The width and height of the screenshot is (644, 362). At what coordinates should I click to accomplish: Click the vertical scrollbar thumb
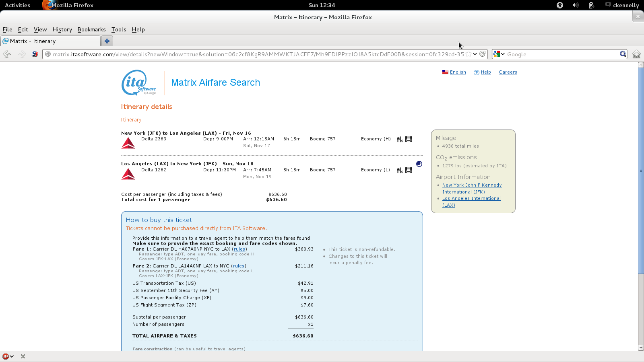pos(641,171)
